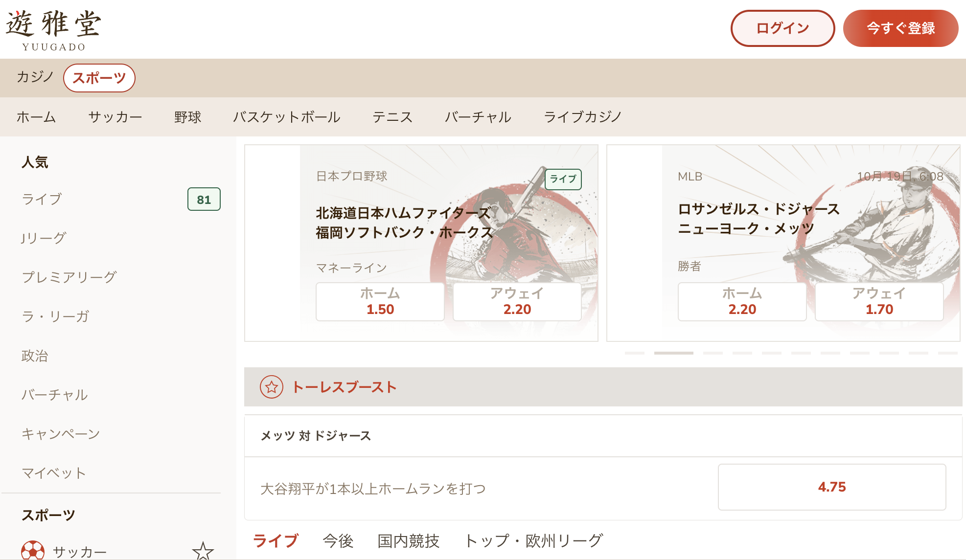The width and height of the screenshot is (966, 560).
Task: Click the 今すぐ登録 register button
Action: tap(900, 28)
